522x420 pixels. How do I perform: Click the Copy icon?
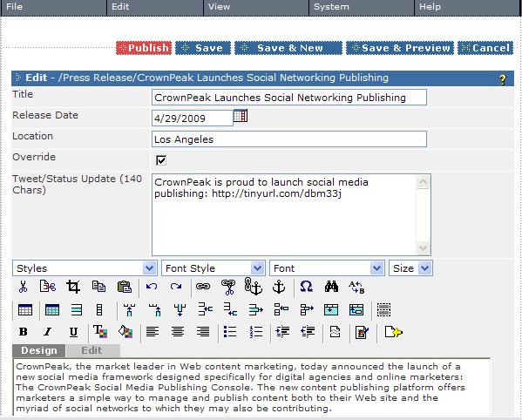(x=98, y=287)
